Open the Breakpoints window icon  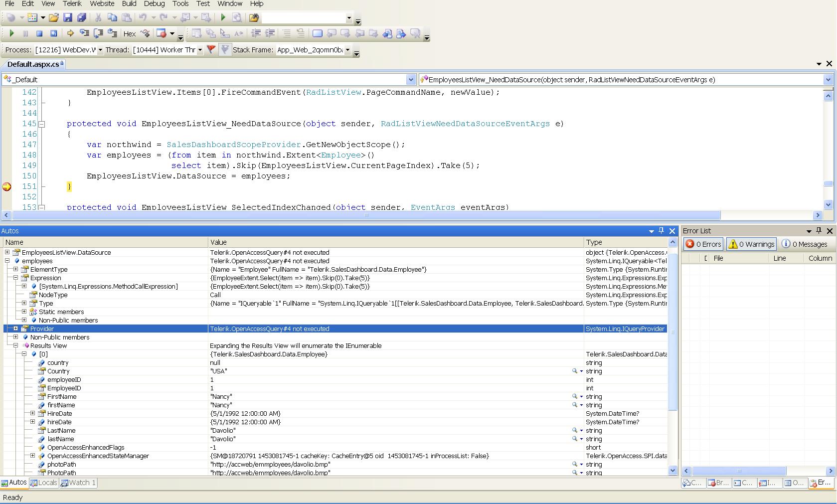coord(161,33)
